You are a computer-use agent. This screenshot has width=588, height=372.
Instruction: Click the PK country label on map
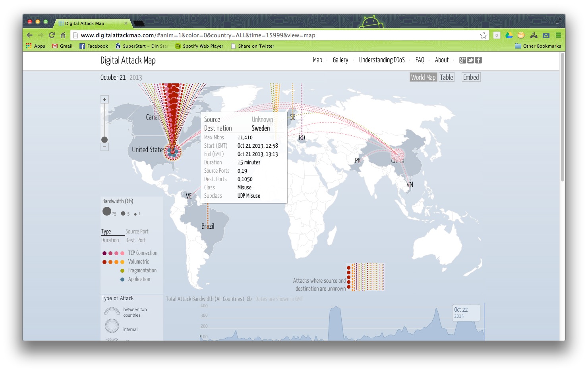click(358, 160)
